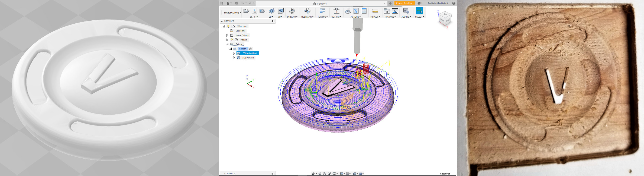Collapse the V-Buck v4 root node
The image size is (644, 176).
[224, 26]
